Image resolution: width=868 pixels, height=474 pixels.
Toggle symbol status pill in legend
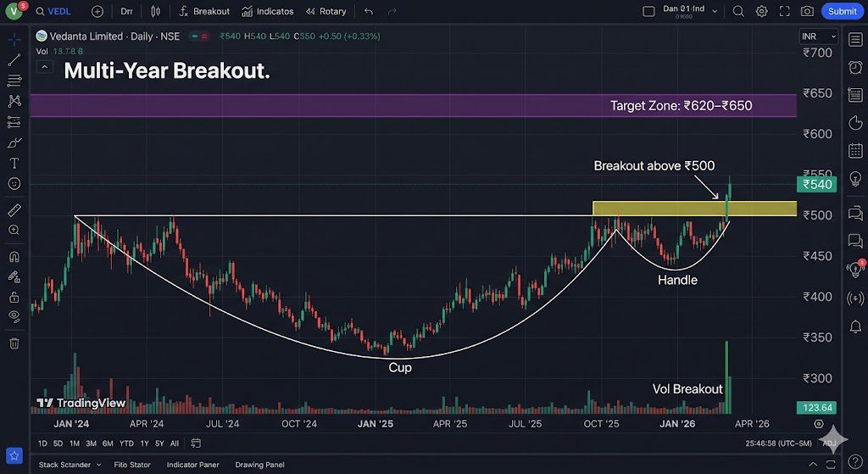pos(199,36)
